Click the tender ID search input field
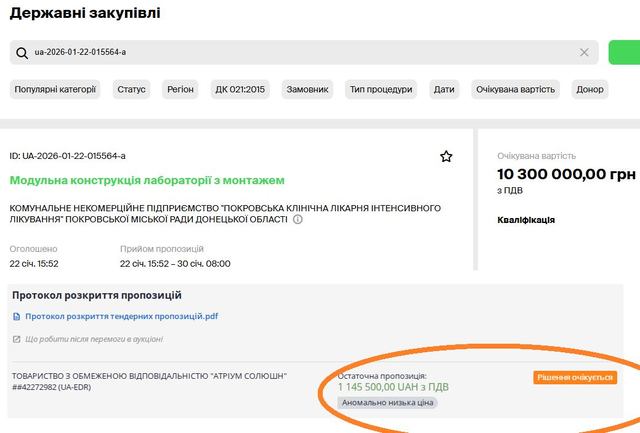640x433 pixels. [x=300, y=52]
